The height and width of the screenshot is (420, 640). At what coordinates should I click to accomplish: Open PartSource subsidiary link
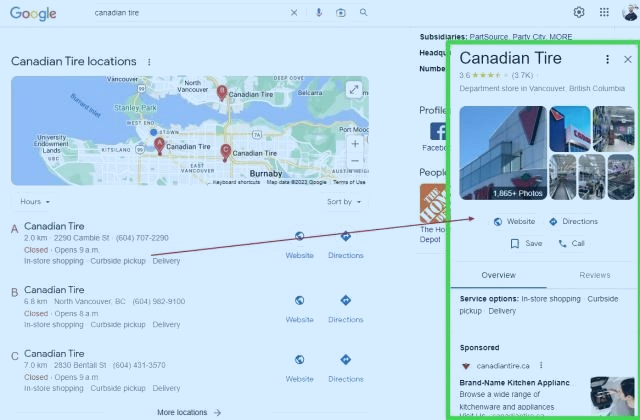(489, 37)
